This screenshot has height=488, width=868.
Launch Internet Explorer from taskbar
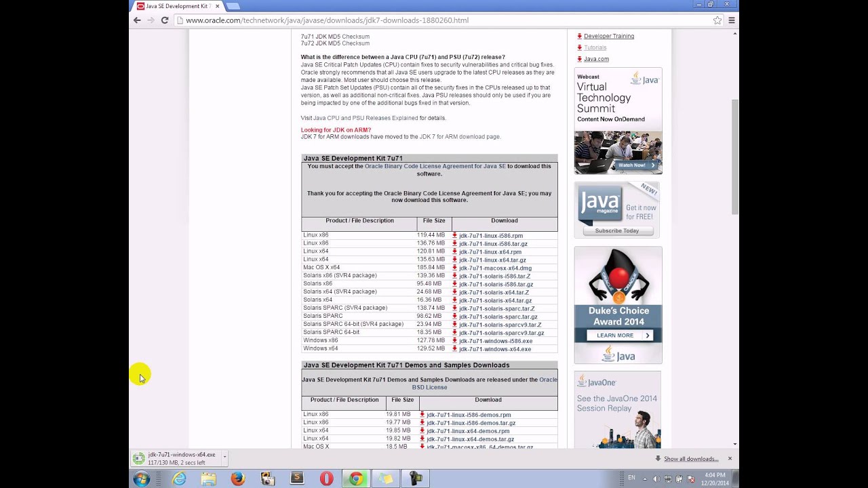tap(179, 479)
